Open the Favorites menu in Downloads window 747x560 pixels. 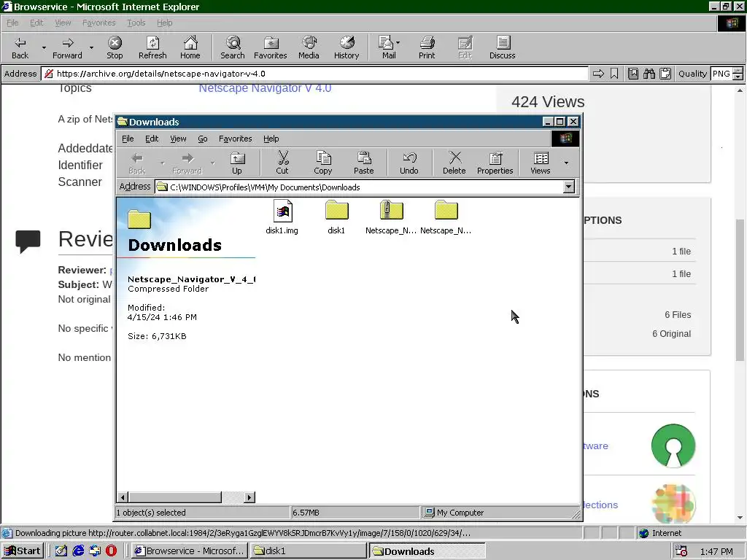236,139
